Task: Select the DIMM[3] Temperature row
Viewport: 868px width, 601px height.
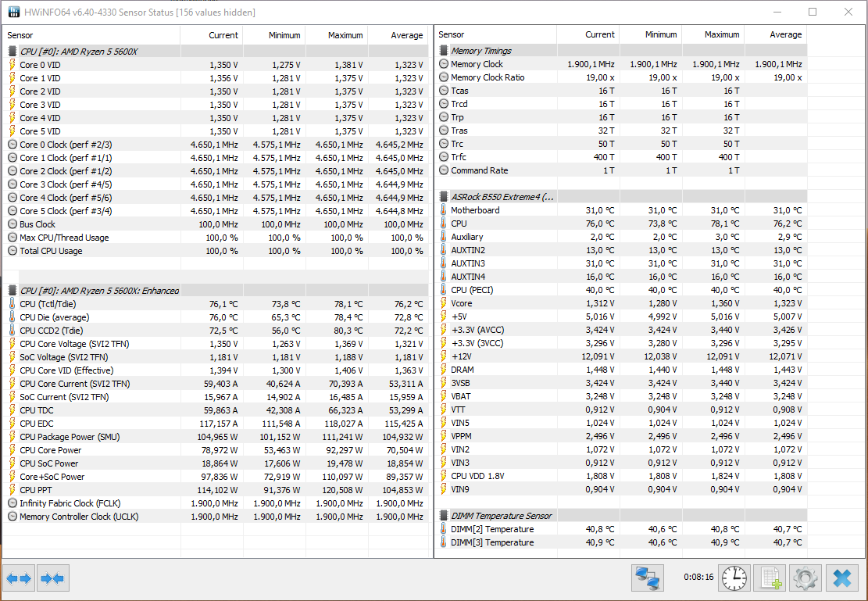Action: [620, 543]
